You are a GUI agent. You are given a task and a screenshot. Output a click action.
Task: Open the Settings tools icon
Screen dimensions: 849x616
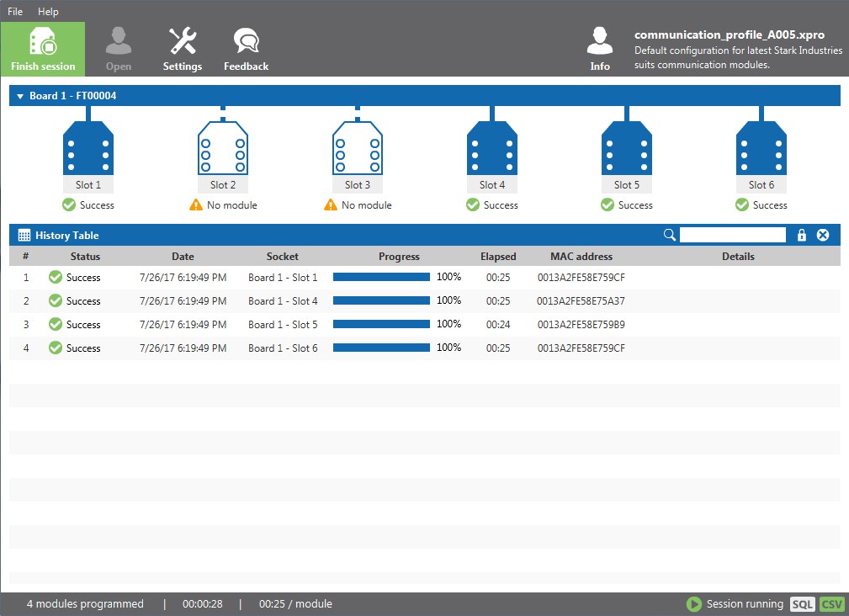[x=183, y=41]
